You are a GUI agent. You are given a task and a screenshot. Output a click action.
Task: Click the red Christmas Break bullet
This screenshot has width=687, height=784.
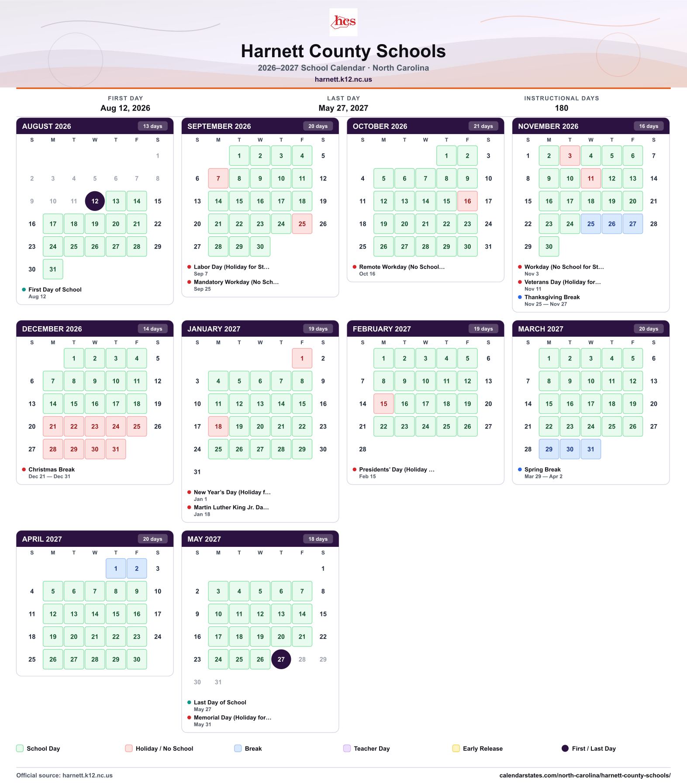(24, 470)
